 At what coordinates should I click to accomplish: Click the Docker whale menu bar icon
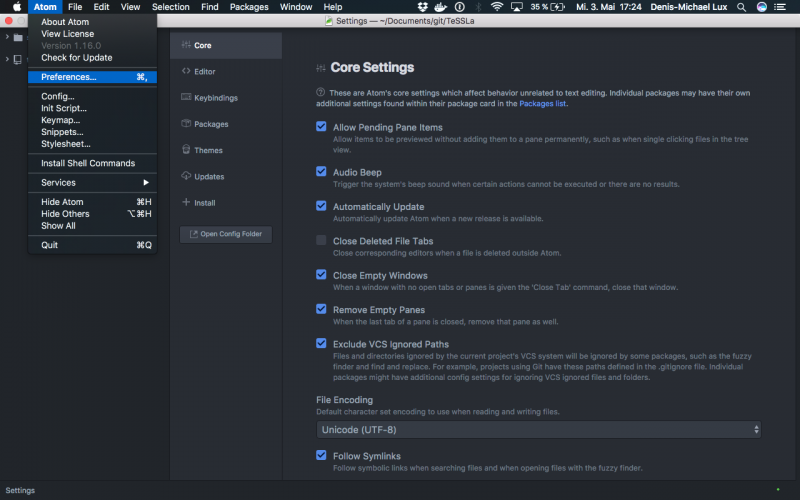440,7
